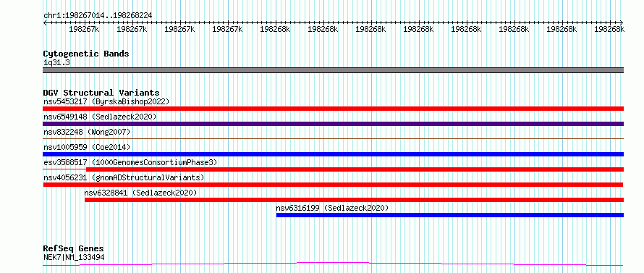Select the thin brown nsv832248 variant line
This screenshot has width=644, height=273.
click(x=334, y=139)
